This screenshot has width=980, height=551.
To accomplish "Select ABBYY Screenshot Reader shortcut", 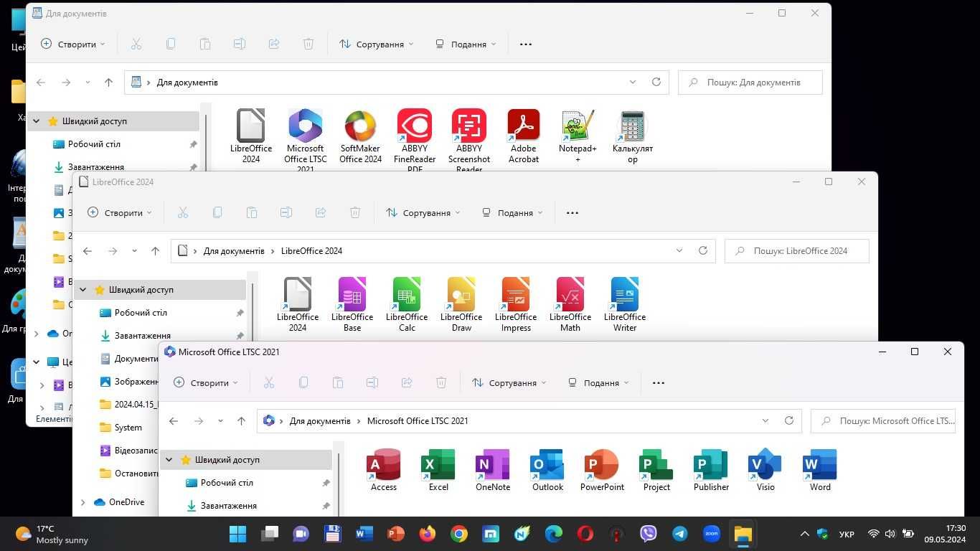I will click(x=469, y=139).
